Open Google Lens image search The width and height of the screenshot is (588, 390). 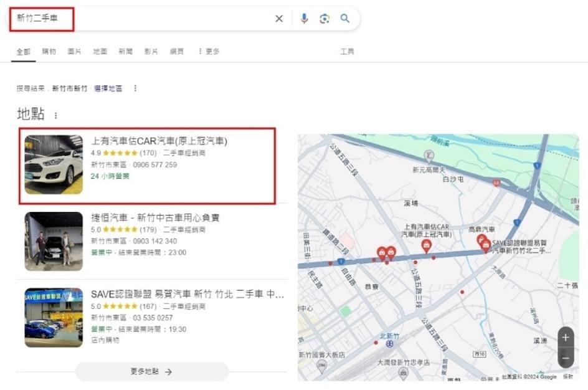[325, 18]
